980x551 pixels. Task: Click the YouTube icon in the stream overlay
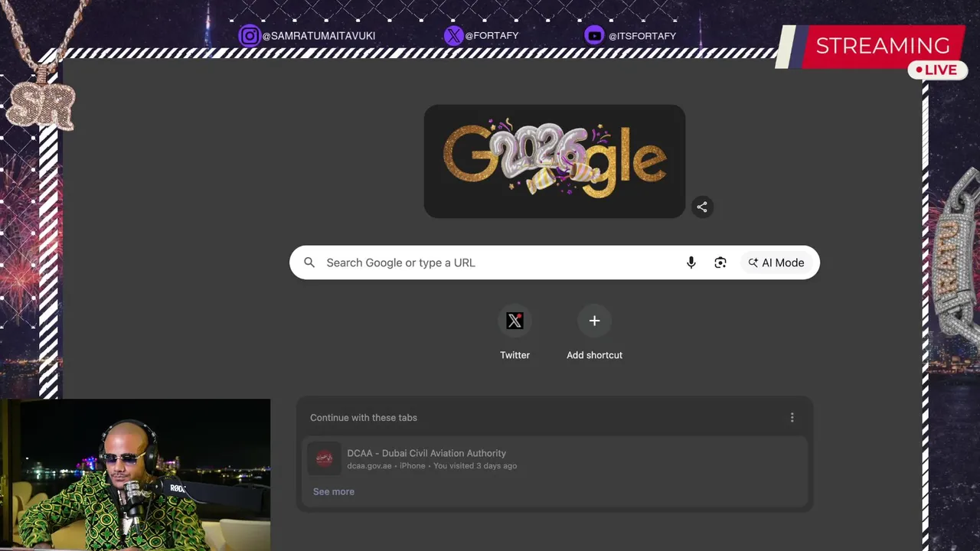(x=594, y=35)
